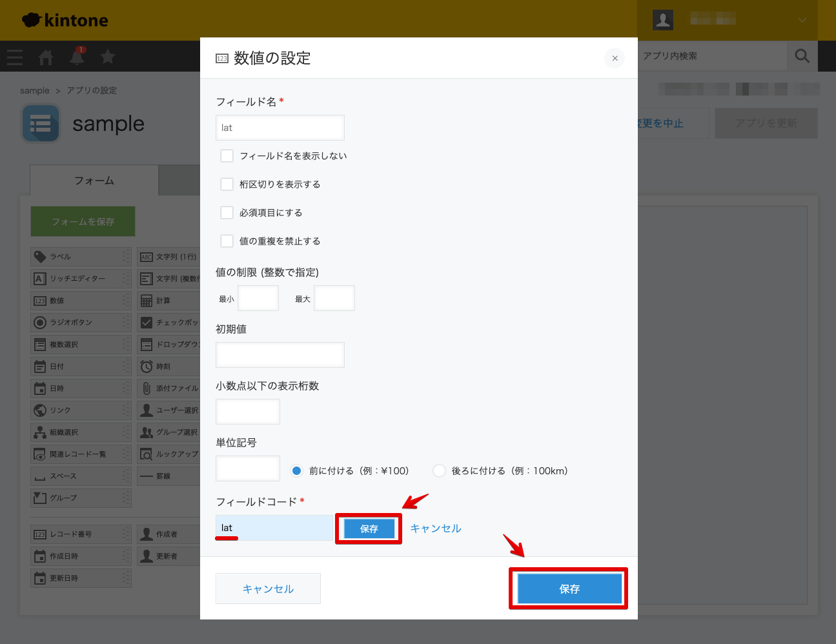Open the notifications bell icon
836x644 pixels.
[77, 57]
